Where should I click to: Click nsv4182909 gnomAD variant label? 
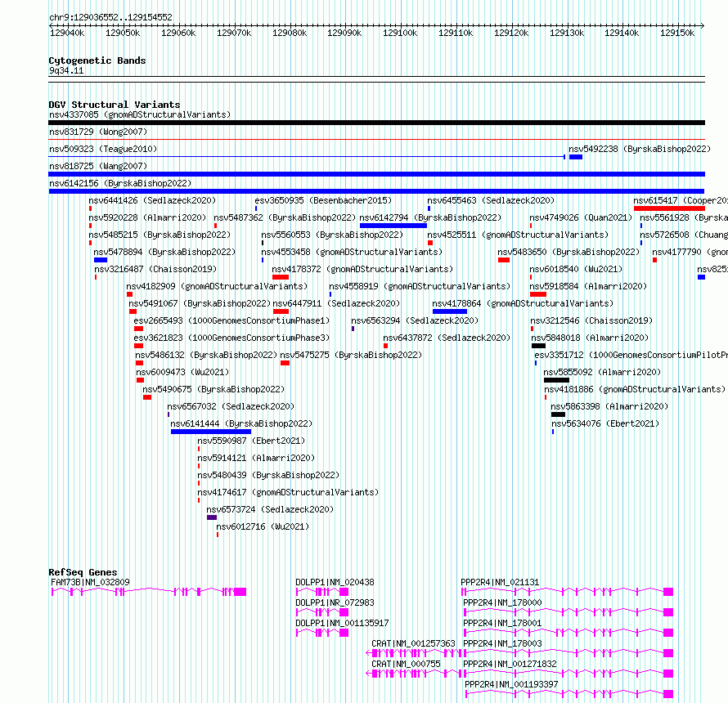coord(217,286)
